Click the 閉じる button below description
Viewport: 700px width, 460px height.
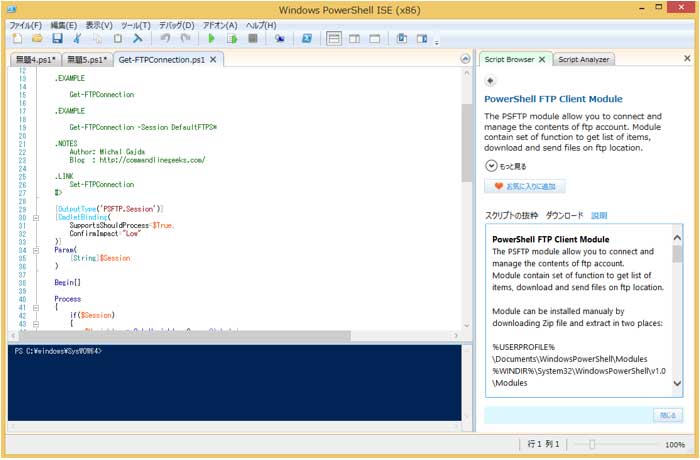[x=668, y=415]
